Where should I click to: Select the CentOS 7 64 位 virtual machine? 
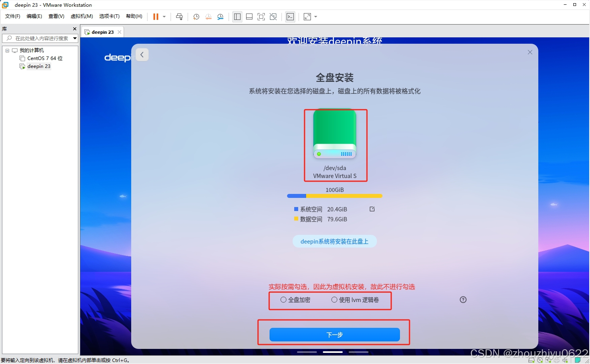click(x=45, y=58)
